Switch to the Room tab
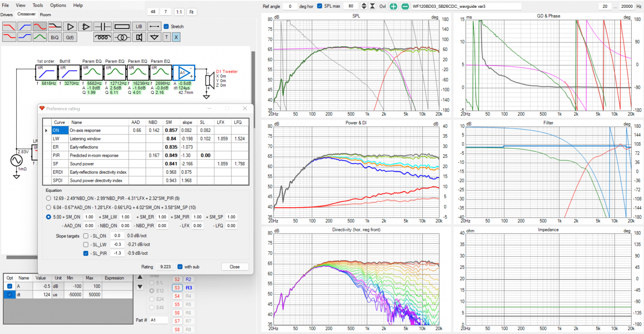The height and width of the screenshot is (334, 644). point(45,15)
